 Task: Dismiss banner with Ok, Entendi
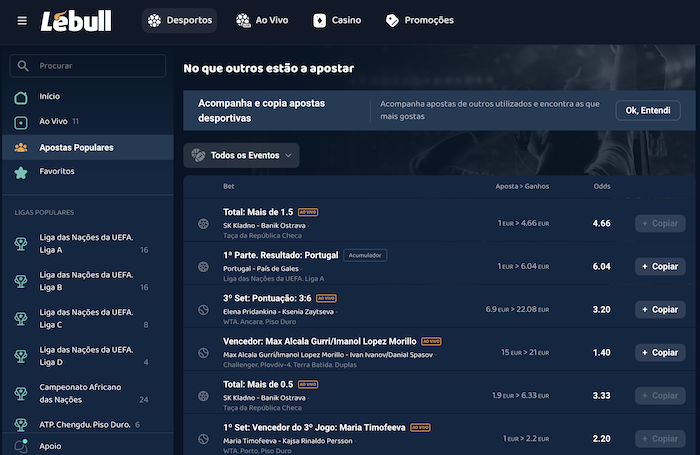click(x=648, y=110)
